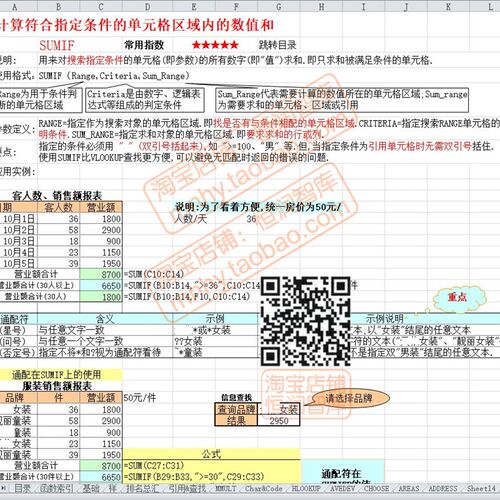Viewport: 500px width, 500px height.
Task: Click the Criteria description text box
Action: (145, 100)
